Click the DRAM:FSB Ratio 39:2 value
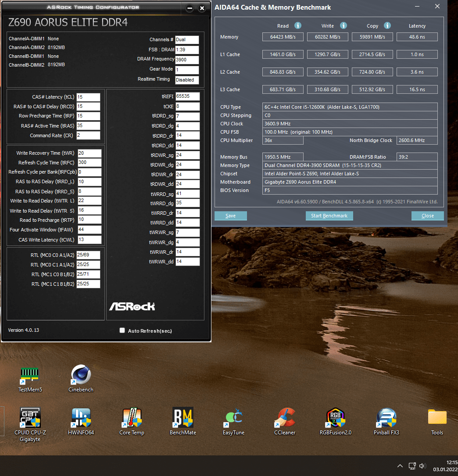458x476 pixels. (x=417, y=157)
